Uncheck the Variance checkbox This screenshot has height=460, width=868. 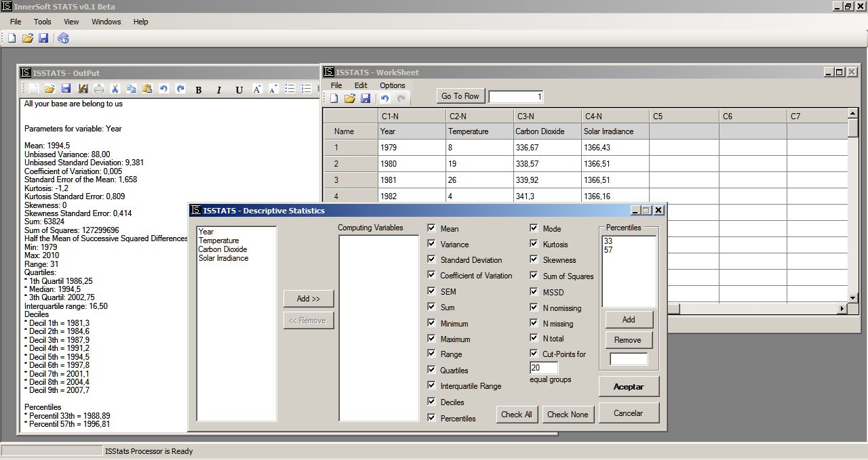click(432, 244)
